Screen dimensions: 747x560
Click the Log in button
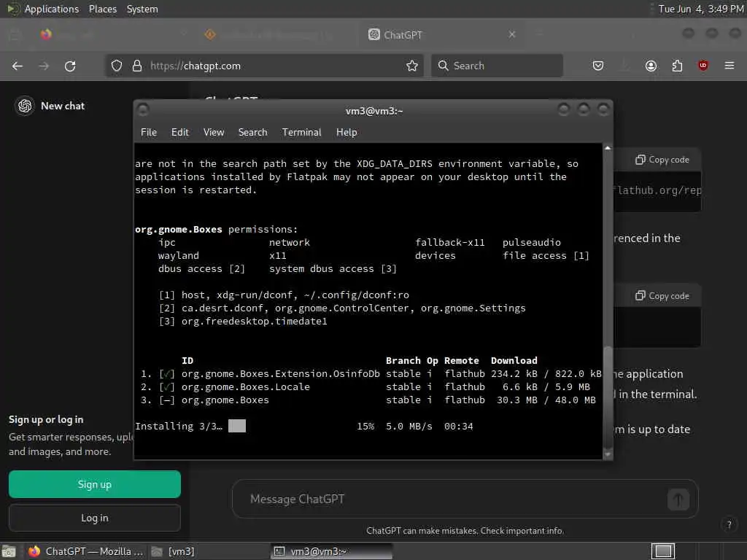coord(94,518)
